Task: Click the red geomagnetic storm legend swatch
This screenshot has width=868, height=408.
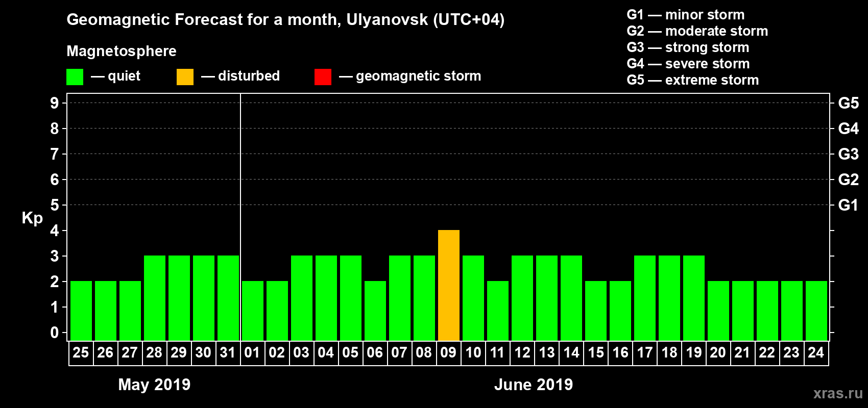Action: pos(323,77)
